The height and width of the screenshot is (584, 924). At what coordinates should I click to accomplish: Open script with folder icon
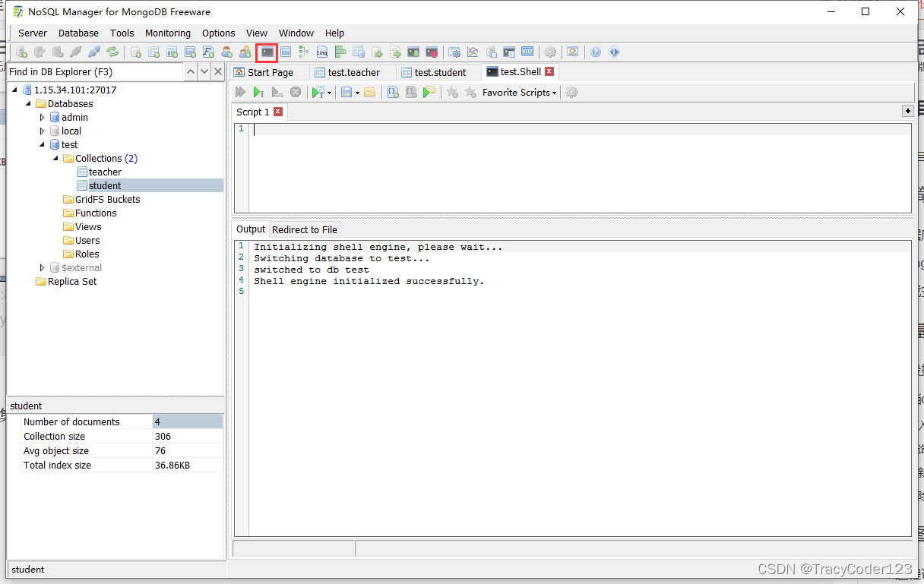pyautogui.click(x=370, y=92)
